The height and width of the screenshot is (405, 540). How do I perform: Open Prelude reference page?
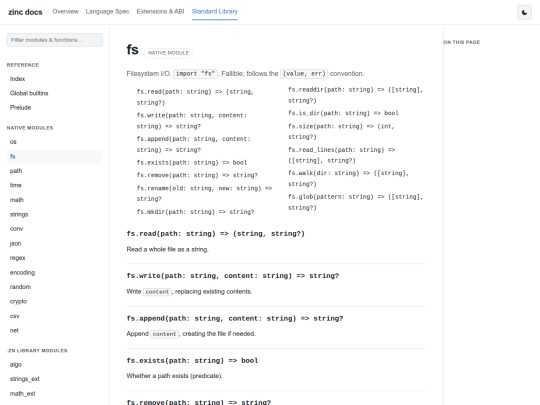pos(54,107)
